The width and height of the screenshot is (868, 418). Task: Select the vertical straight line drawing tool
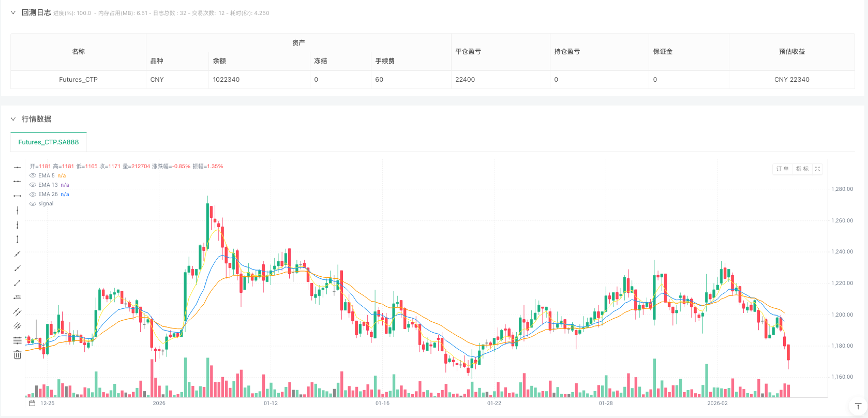[x=17, y=211]
